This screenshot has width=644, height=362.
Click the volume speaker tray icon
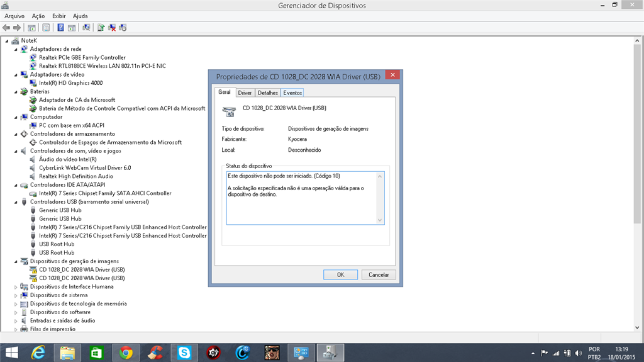(579, 353)
